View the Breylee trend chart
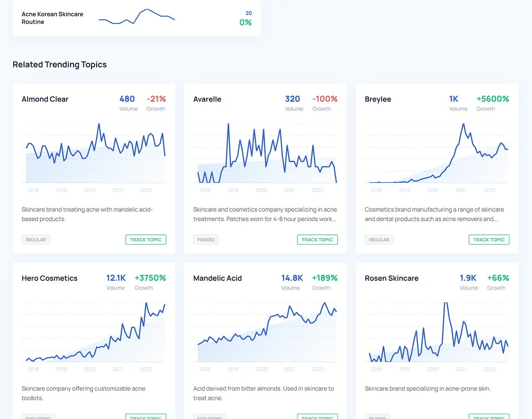Image resolution: width=532 pixels, height=419 pixels. (x=437, y=153)
